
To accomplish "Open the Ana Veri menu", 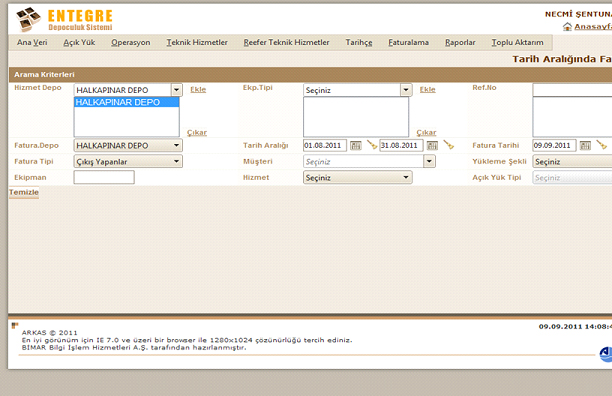I will click(32, 43).
